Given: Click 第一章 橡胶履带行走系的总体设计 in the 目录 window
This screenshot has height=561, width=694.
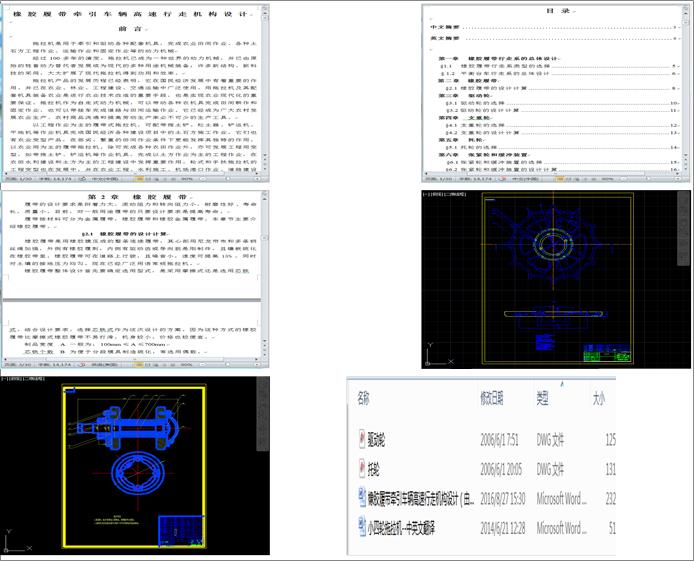Looking at the screenshot, I should 499,58.
